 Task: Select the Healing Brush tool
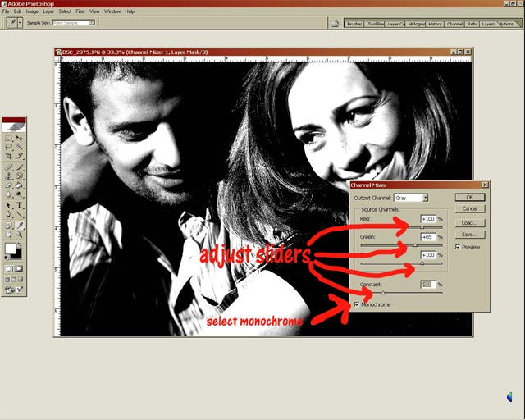9,167
